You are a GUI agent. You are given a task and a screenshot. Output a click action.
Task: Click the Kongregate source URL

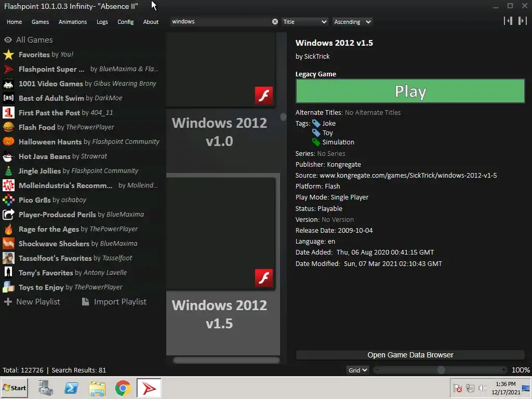[x=408, y=176]
